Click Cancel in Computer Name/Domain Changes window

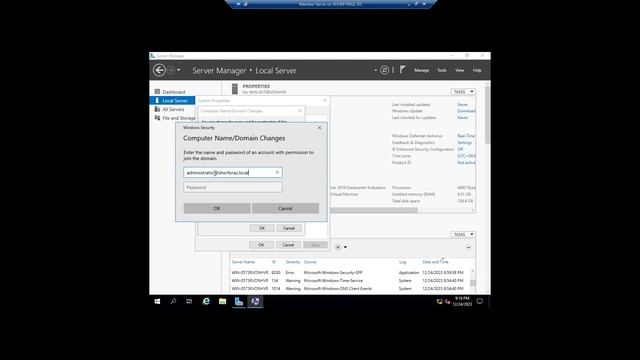point(289,228)
